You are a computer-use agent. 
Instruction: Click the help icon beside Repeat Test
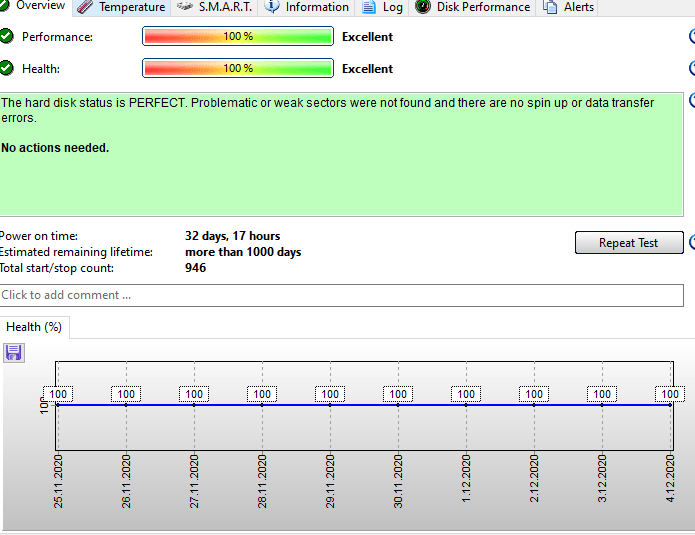[x=692, y=242]
